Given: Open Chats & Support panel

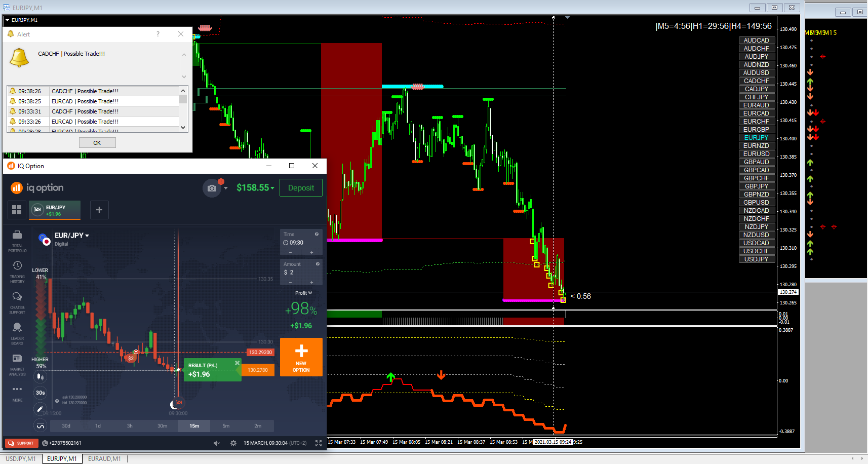Looking at the screenshot, I should click(17, 302).
